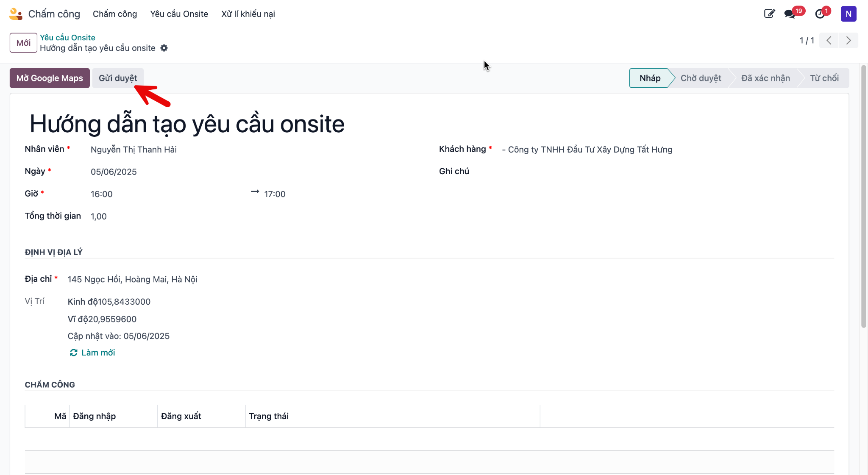Viewport: 868px width, 475px height.
Task: Follow the Yêu cầu Onsite breadcrumb link
Action: coord(67,38)
